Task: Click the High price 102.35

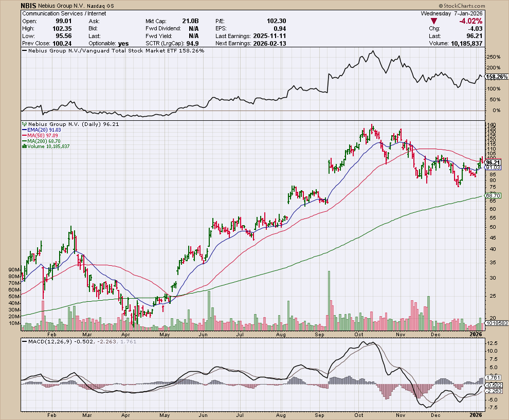Action: (x=62, y=29)
